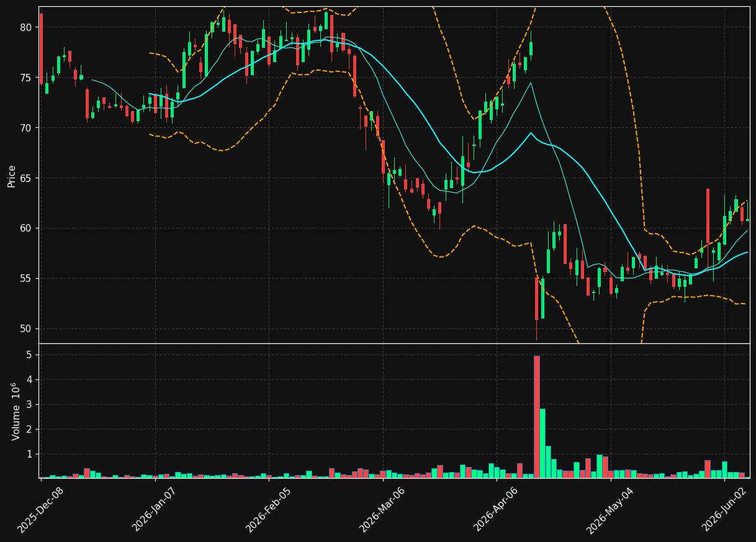Click the first tall red candlestick at chart start

41,49
